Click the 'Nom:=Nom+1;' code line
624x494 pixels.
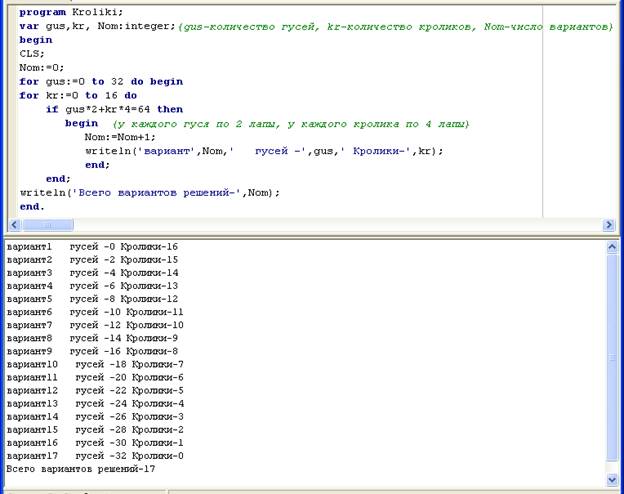tap(120, 137)
